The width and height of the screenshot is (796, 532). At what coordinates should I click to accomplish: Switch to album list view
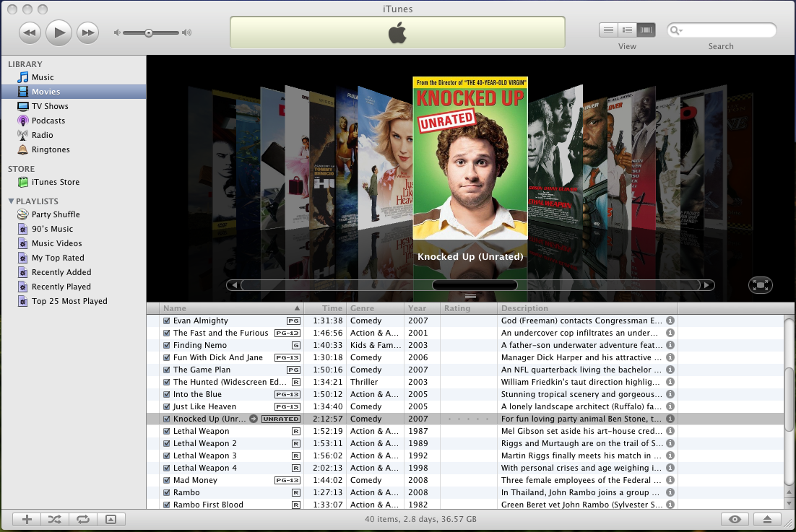627,30
